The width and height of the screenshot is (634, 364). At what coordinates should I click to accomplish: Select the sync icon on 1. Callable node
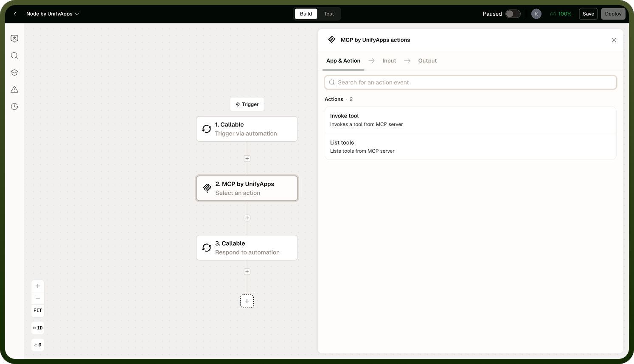click(x=207, y=129)
